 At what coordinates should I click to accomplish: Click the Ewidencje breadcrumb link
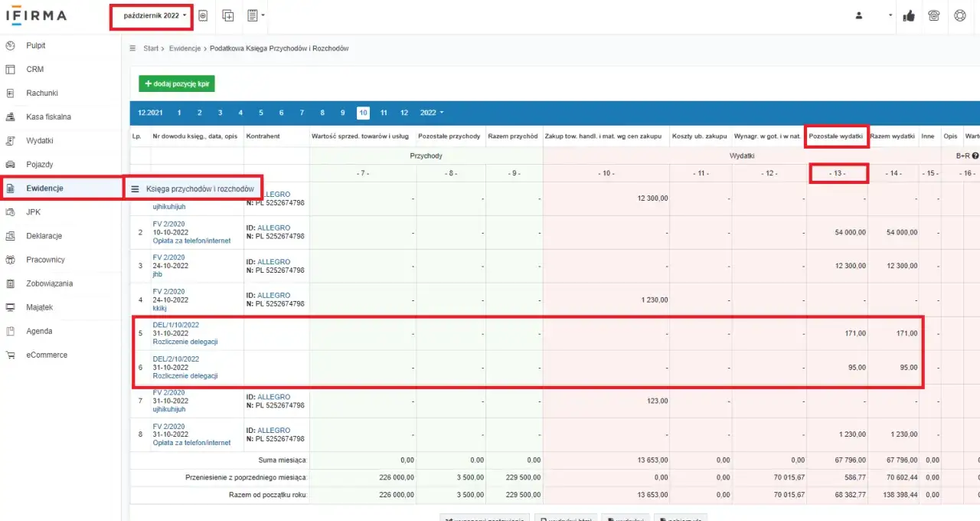pyautogui.click(x=185, y=48)
